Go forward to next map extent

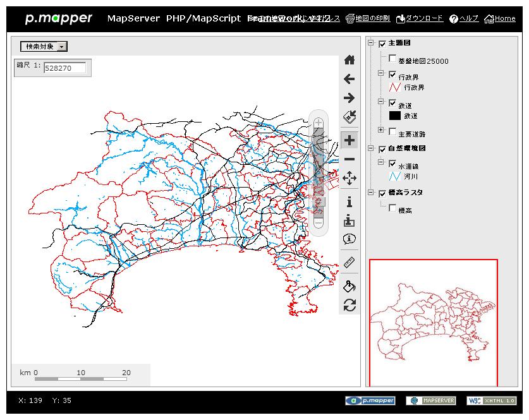click(349, 98)
